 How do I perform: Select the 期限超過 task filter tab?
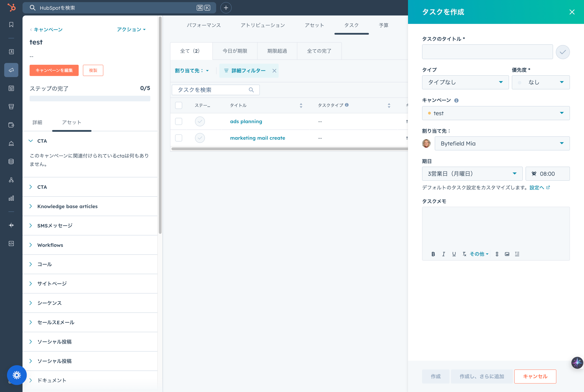[x=277, y=51]
